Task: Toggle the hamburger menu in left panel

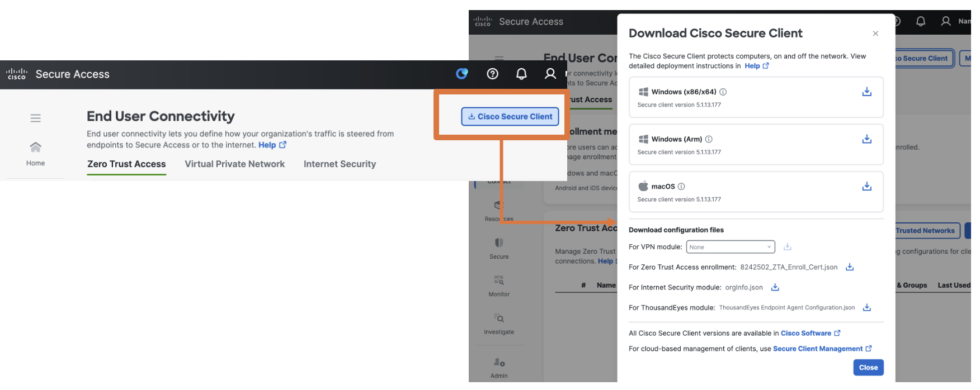Action: [36, 118]
